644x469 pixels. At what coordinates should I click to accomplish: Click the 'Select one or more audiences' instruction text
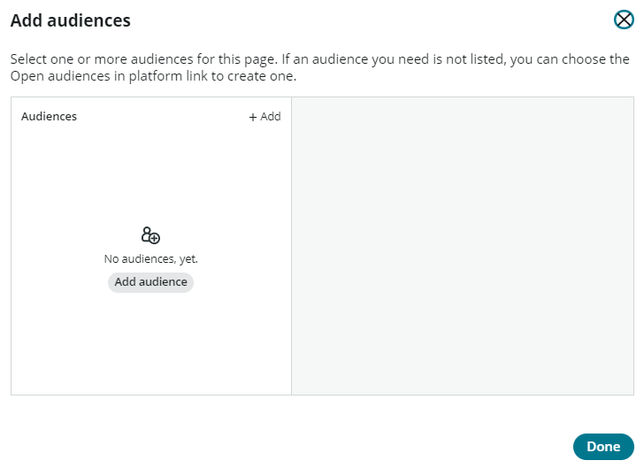point(320,67)
